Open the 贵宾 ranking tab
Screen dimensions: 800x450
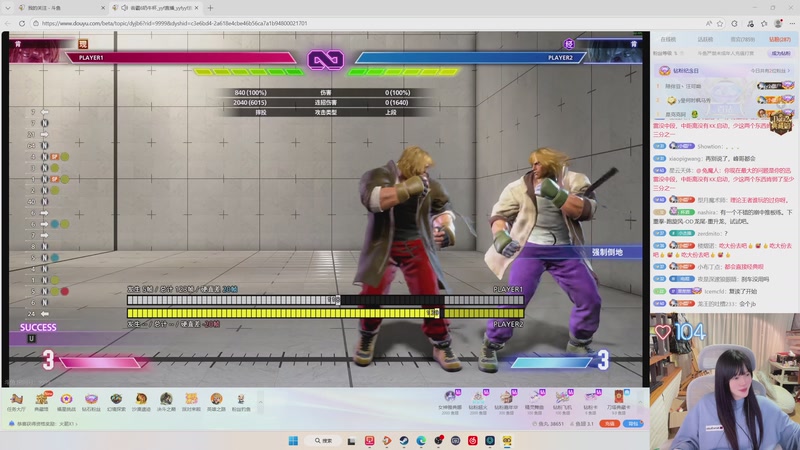point(742,39)
